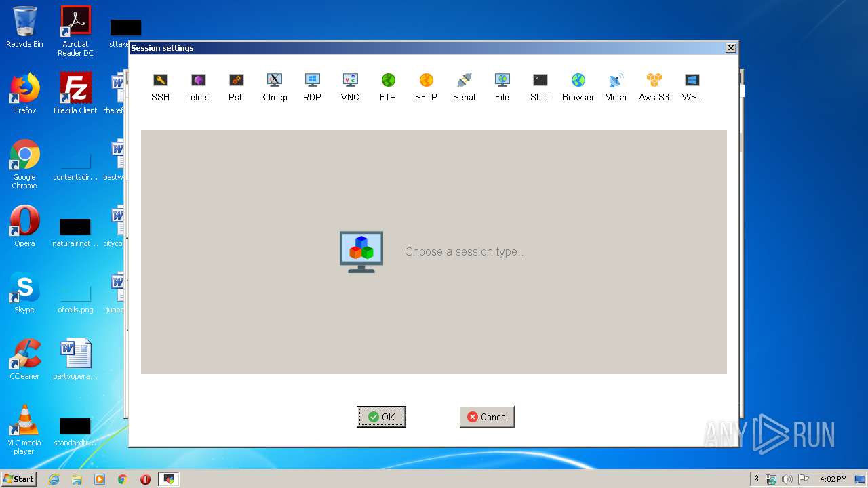Image resolution: width=868 pixels, height=488 pixels.
Task: Launch CCleaner desktop shortcut
Action: (24, 359)
